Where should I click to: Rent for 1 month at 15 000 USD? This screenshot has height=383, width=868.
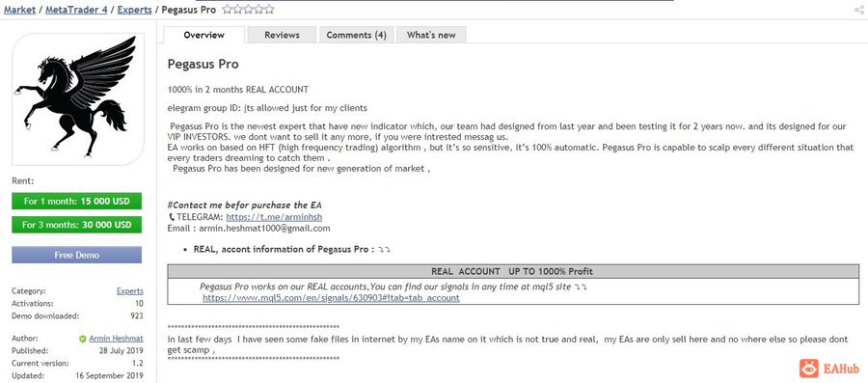click(x=77, y=202)
